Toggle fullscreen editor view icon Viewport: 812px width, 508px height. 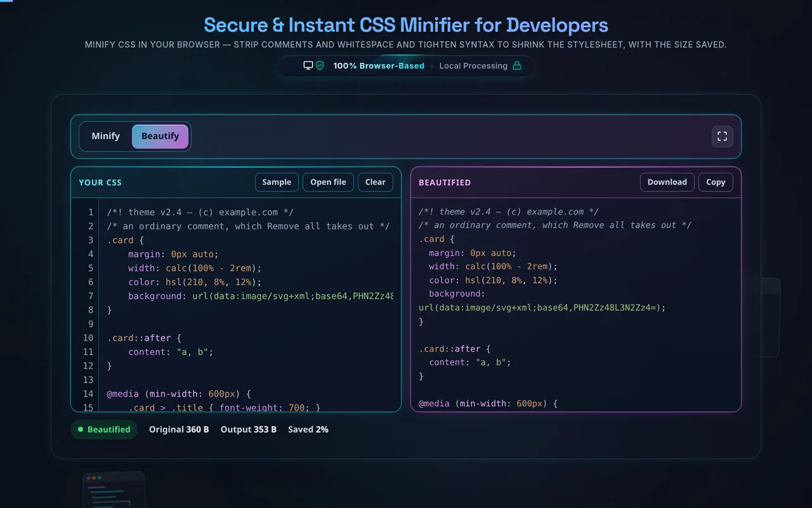[722, 137]
